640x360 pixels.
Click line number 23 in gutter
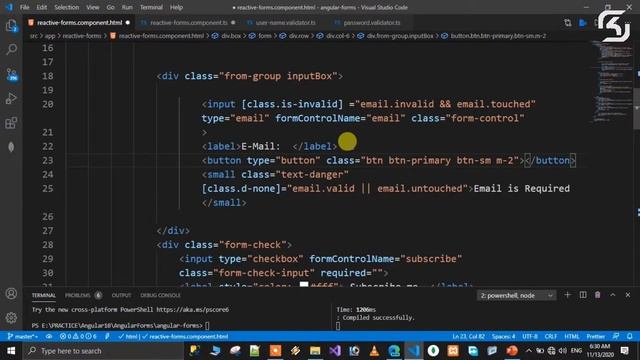[x=48, y=160]
